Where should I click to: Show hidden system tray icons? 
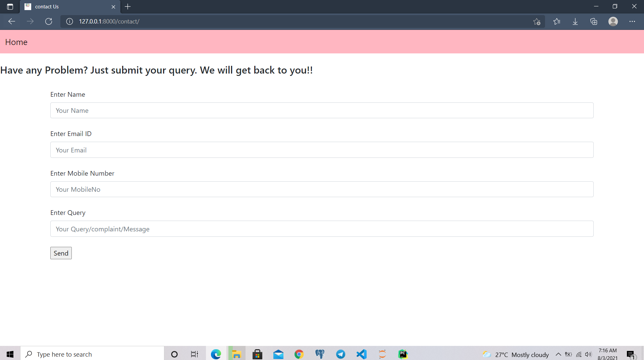(x=558, y=354)
